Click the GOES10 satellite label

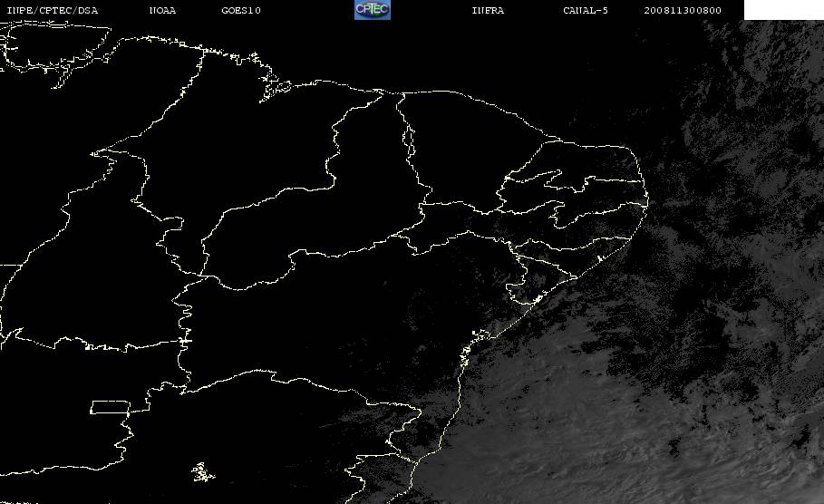[241, 11]
